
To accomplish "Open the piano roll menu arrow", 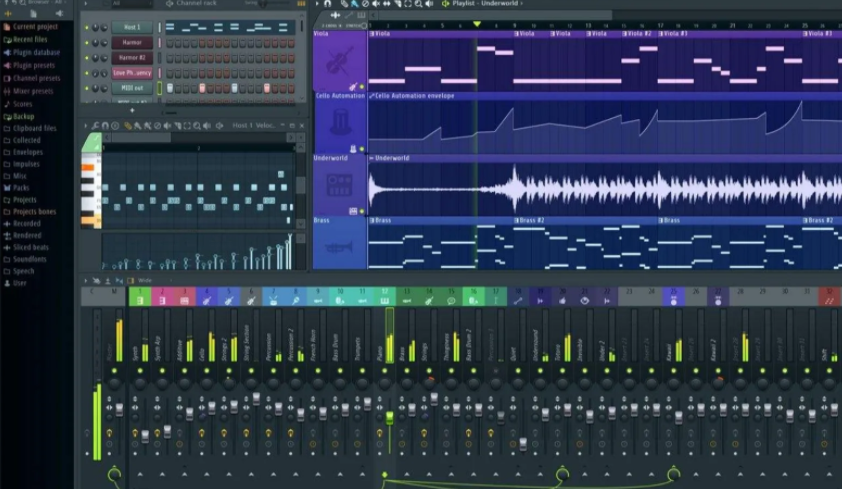I will click(x=87, y=126).
